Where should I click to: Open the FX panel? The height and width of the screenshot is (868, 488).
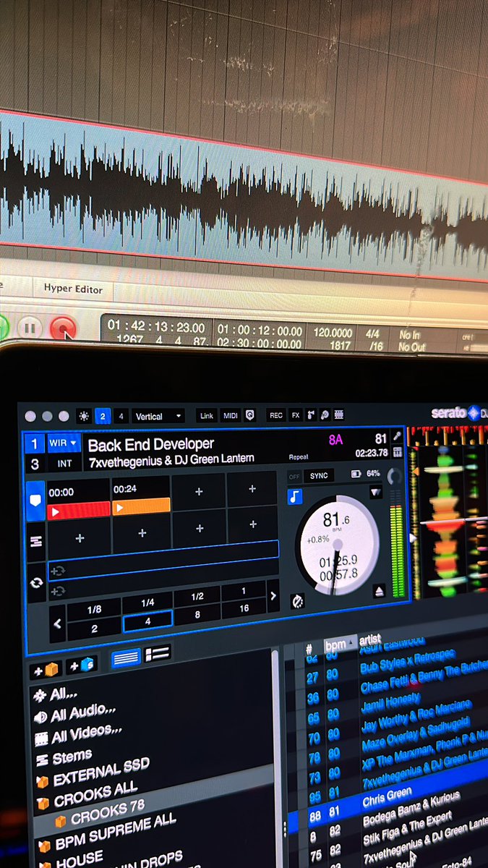(296, 415)
